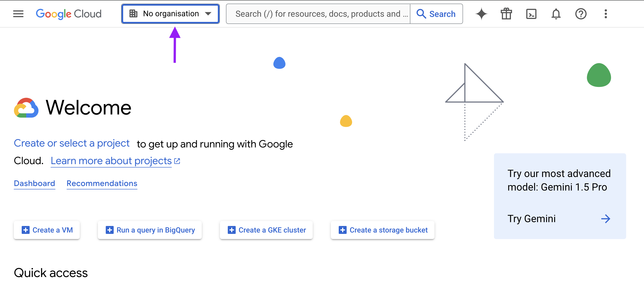This screenshot has height=284, width=644.
Task: Click the Gemini sparkle icon
Action: (x=481, y=14)
